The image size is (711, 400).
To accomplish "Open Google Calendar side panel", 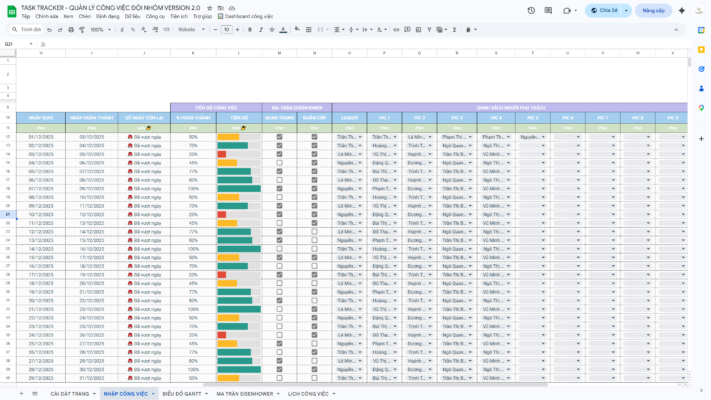I will [701, 30].
